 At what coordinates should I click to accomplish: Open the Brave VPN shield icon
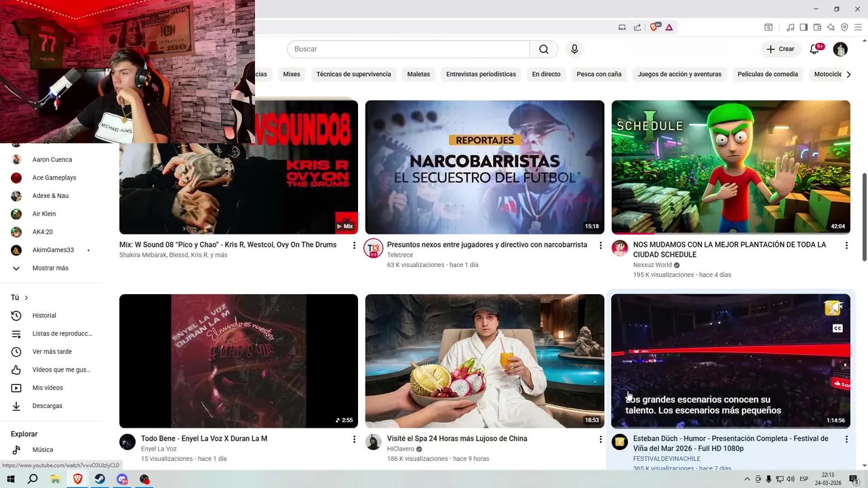click(x=844, y=27)
